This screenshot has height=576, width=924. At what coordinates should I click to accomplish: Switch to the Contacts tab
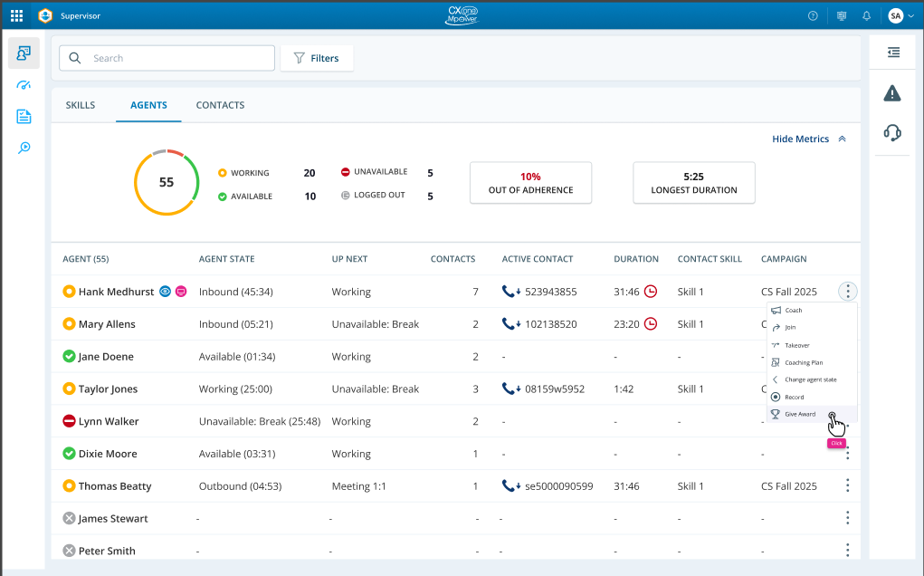pos(220,105)
